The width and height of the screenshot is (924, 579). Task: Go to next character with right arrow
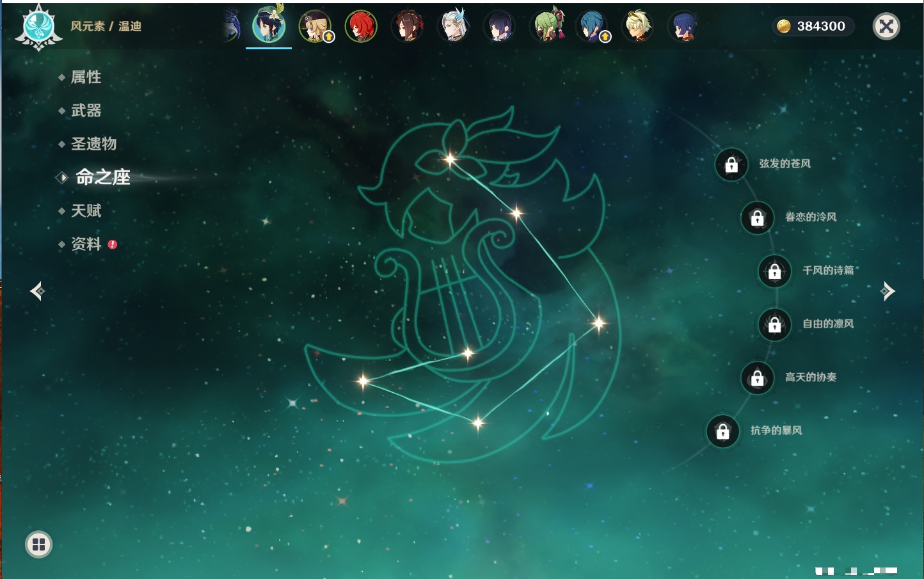click(x=888, y=291)
